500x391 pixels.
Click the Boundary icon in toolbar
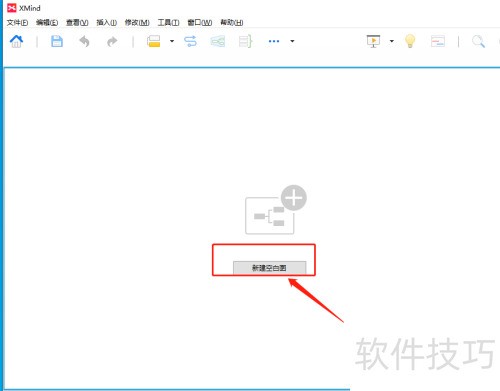[218, 41]
